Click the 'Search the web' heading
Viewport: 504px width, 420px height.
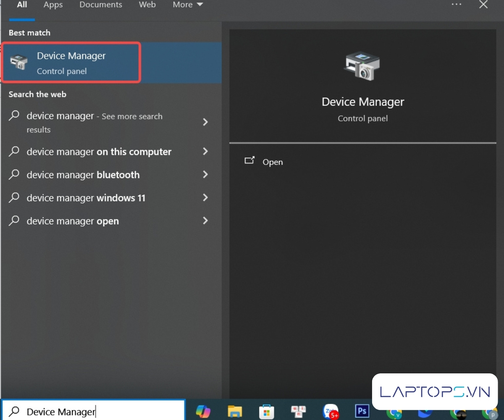point(37,94)
